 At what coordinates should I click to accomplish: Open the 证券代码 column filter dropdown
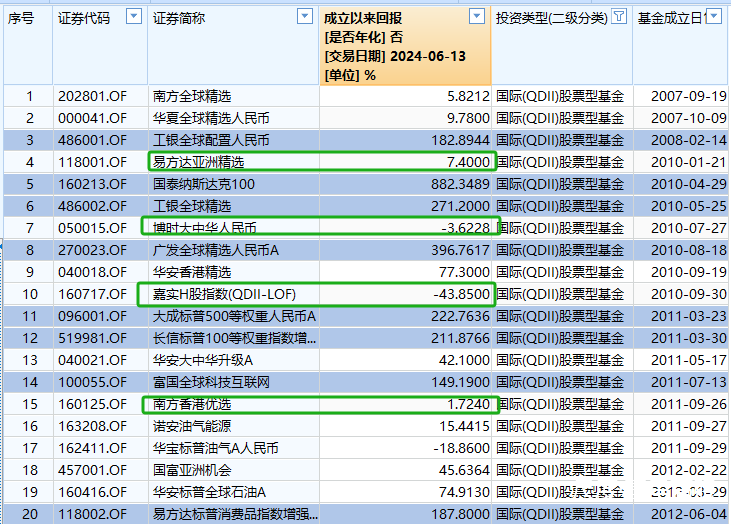[x=134, y=17]
